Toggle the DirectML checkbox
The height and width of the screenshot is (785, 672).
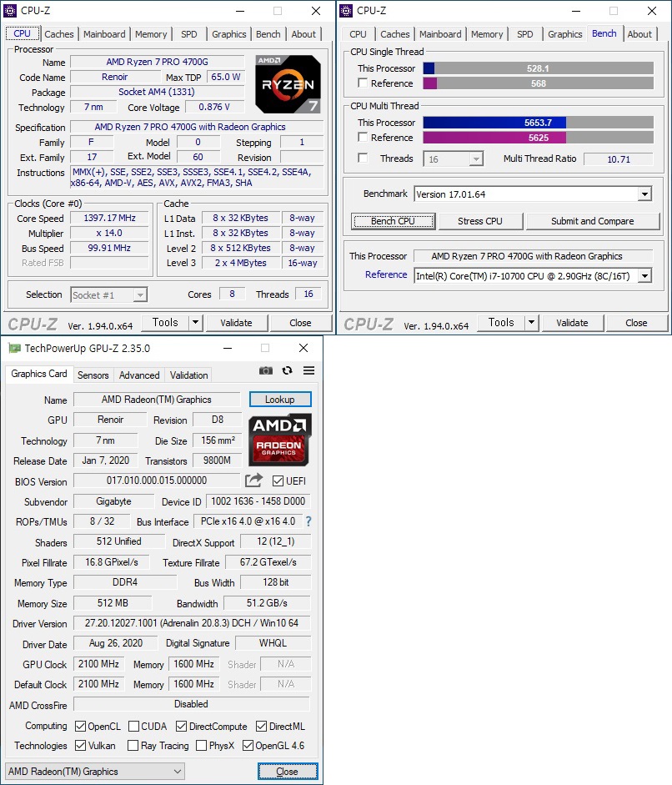pos(261,726)
